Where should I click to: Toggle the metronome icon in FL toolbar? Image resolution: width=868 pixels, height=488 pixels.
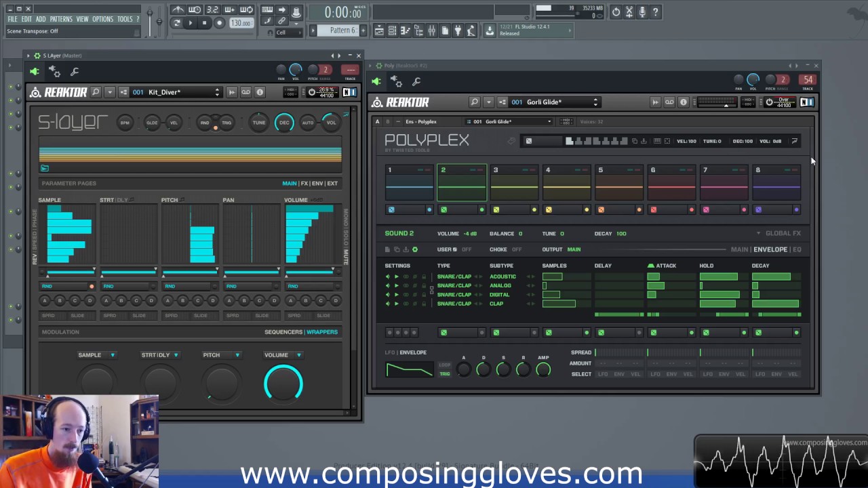(x=177, y=10)
